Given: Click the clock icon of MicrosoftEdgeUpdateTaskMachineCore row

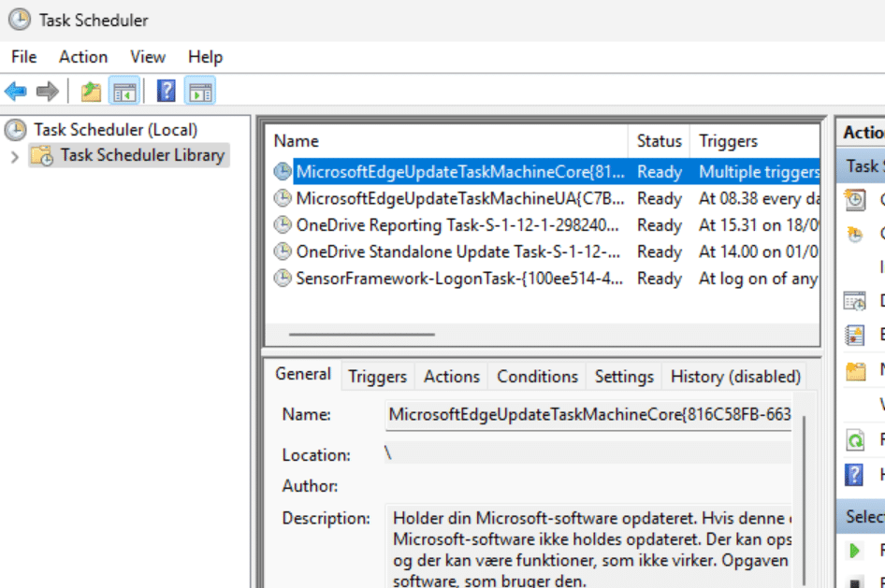Looking at the screenshot, I should 283,171.
